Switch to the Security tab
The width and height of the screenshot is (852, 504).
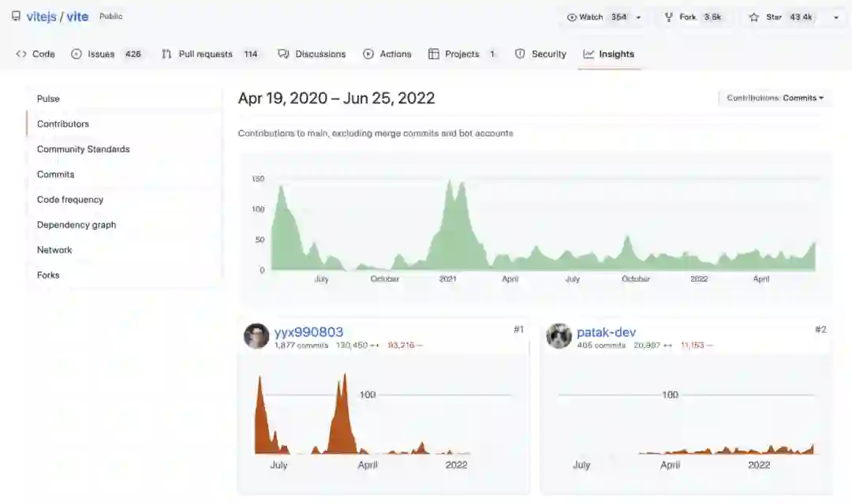[x=540, y=54]
